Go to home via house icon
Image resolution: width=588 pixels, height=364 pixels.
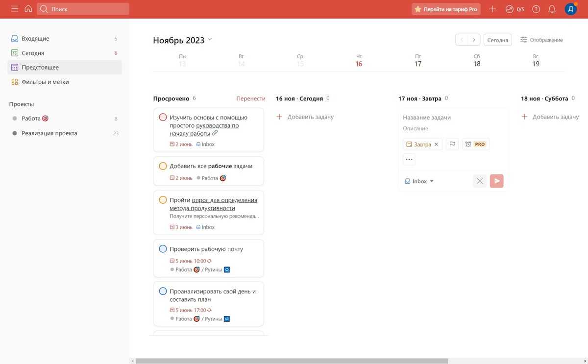coord(28,9)
